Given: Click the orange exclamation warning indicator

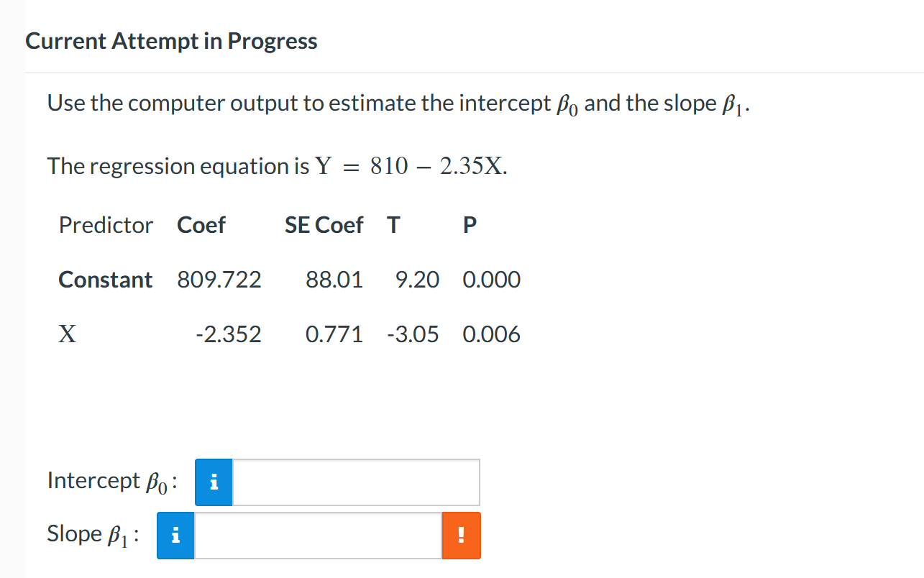Looking at the screenshot, I should point(461,535).
